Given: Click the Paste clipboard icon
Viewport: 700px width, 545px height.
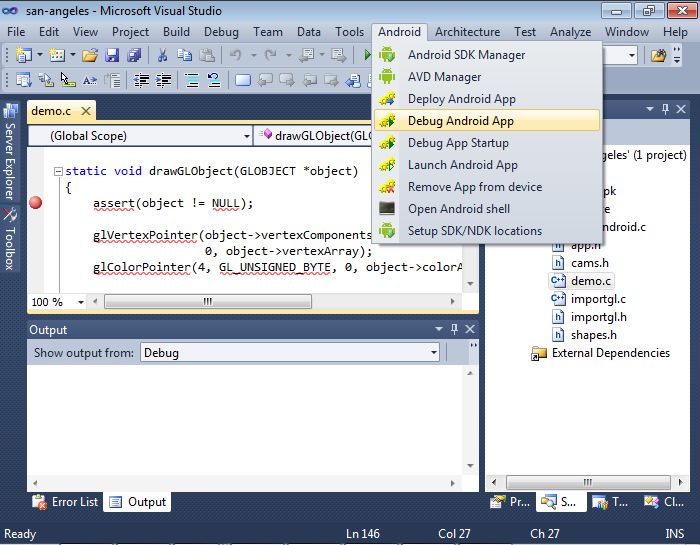Looking at the screenshot, I should pyautogui.click(x=207, y=55).
